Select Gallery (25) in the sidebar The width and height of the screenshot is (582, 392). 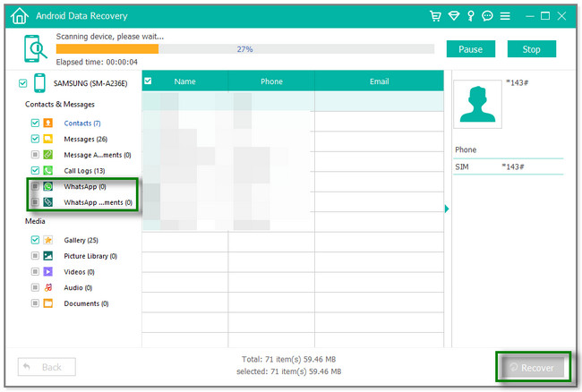[81, 241]
